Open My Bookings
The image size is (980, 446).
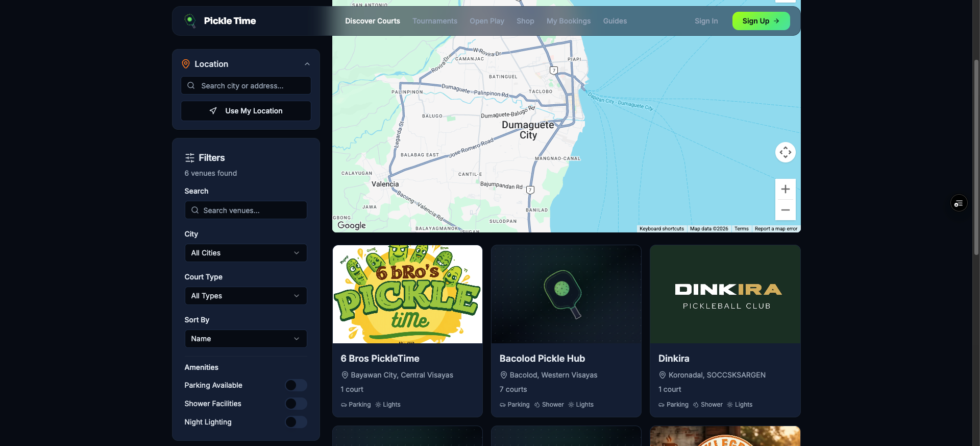coord(569,21)
